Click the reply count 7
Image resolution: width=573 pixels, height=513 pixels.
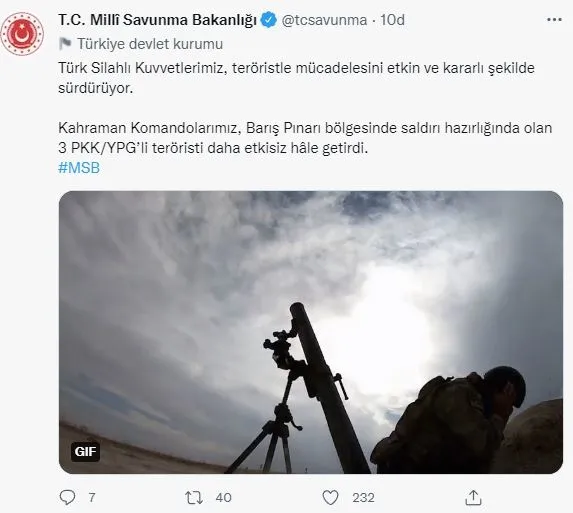point(92,498)
